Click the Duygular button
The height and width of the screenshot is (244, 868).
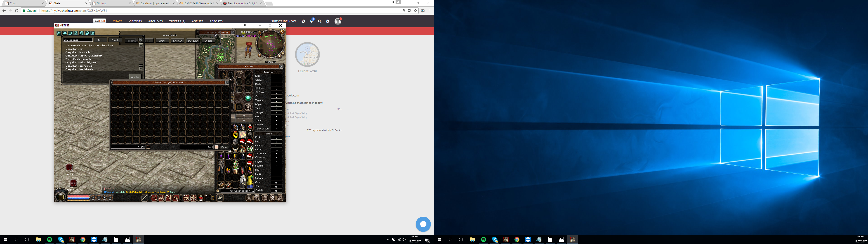point(193,41)
